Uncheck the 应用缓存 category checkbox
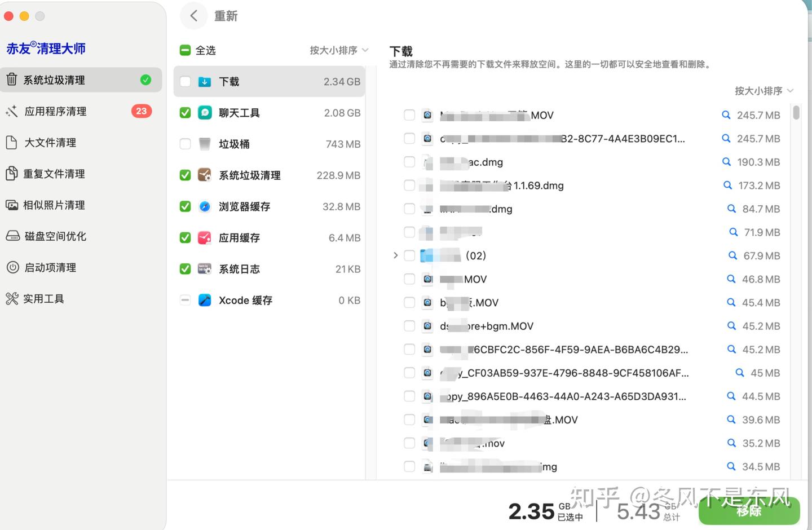 (185, 238)
